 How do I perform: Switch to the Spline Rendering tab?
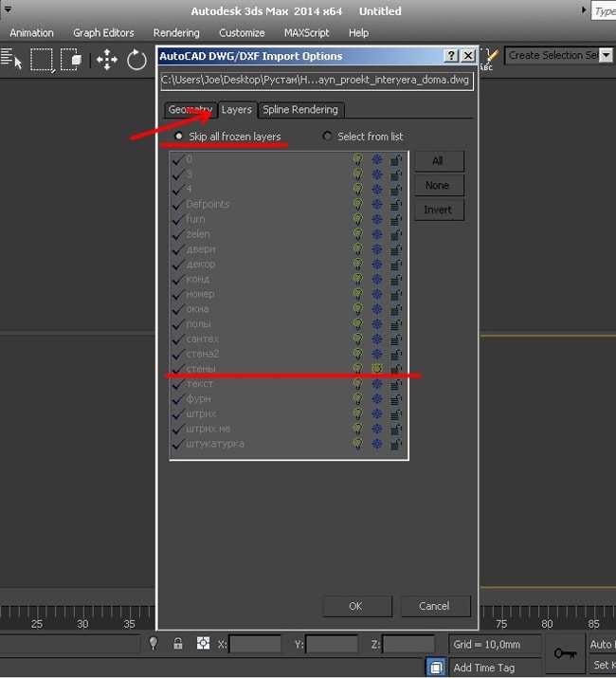click(299, 110)
